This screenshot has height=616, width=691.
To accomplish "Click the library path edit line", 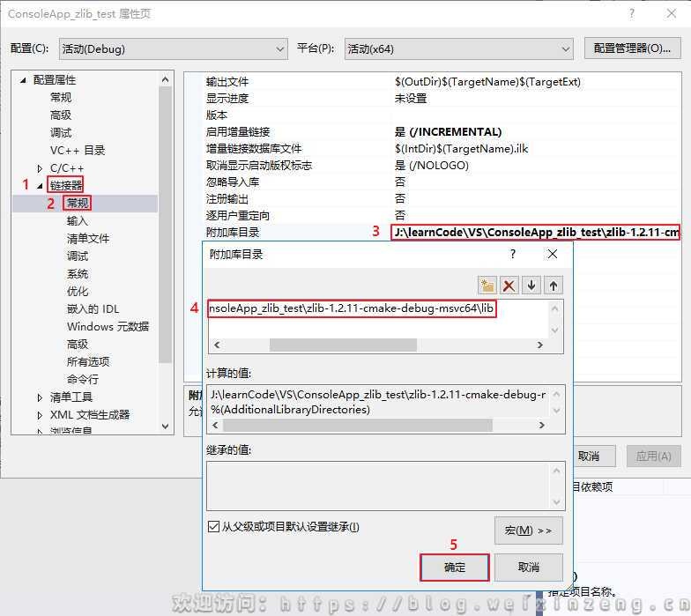I will point(352,308).
